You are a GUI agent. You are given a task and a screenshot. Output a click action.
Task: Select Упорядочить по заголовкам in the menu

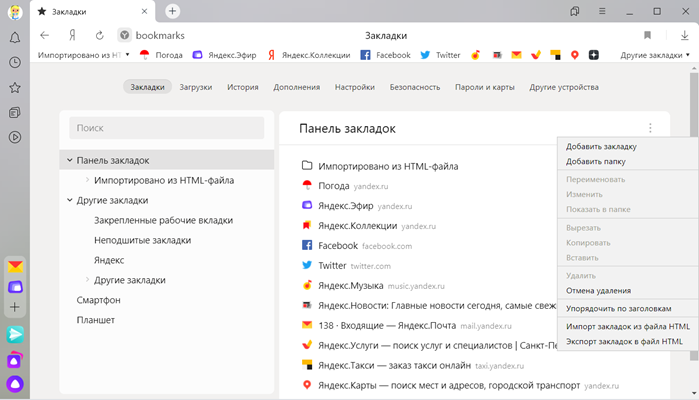(x=618, y=308)
